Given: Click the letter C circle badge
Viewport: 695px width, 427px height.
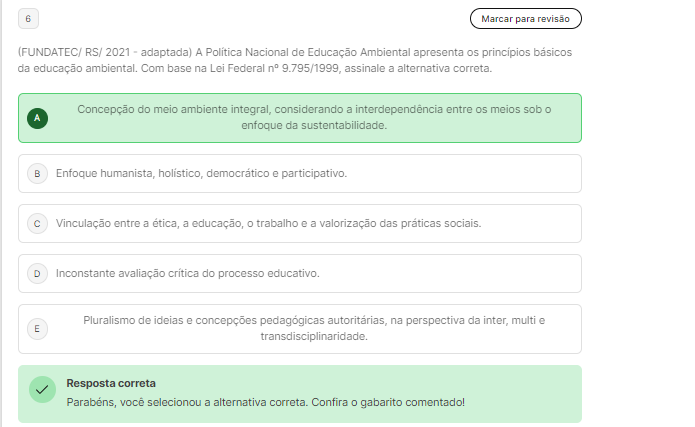Looking at the screenshot, I should [37, 224].
